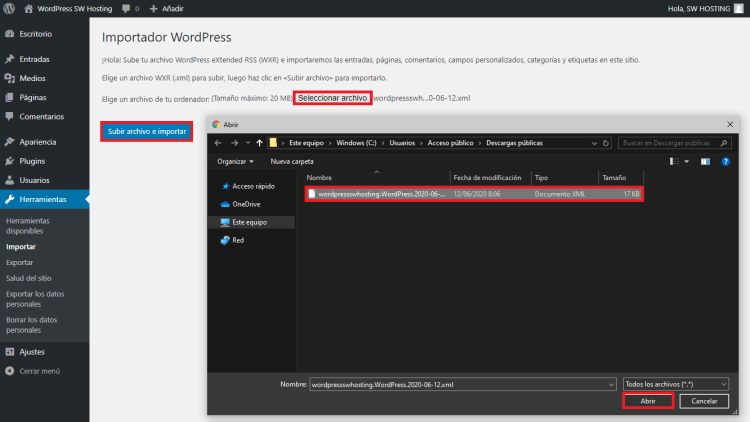Viewport: 750px width, 422px height.
Task: Toggle the preview pane icon
Action: (x=705, y=162)
